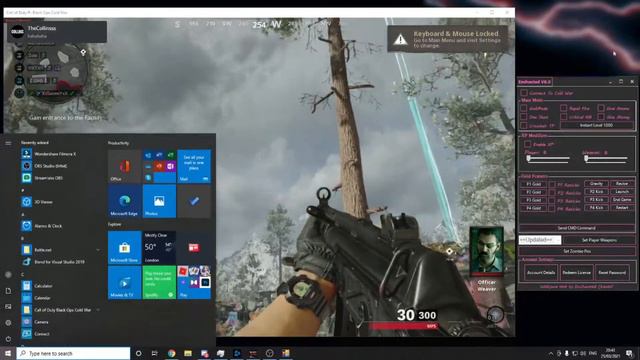640x360 pixels.
Task: Click the Productivity group header
Action: (x=118, y=143)
